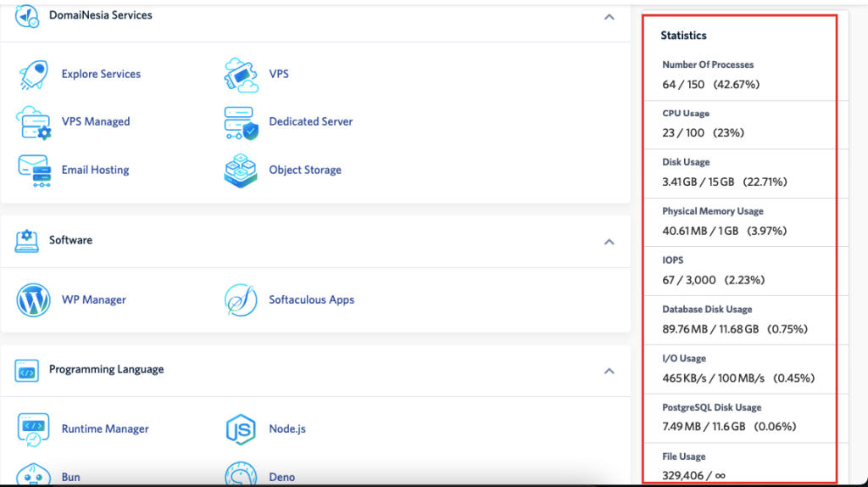Viewport: 868px width, 487px height.
Task: Click the Programming Language section icon
Action: 26,371
